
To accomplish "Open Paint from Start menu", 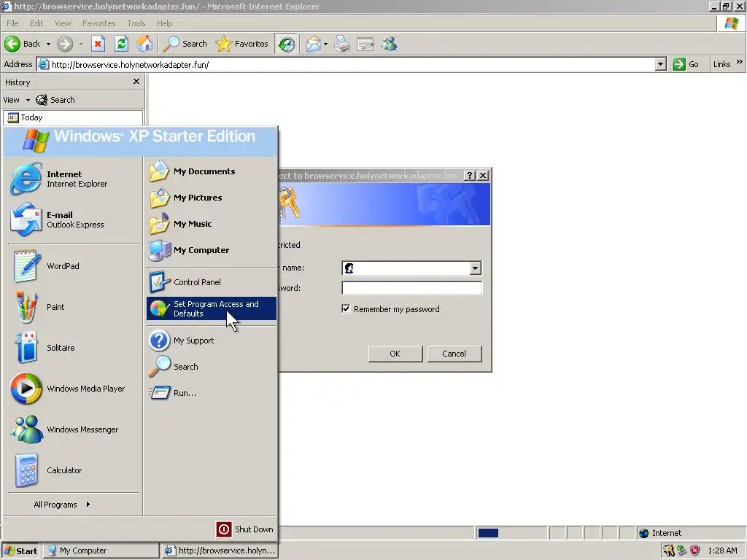I will click(72, 307).
